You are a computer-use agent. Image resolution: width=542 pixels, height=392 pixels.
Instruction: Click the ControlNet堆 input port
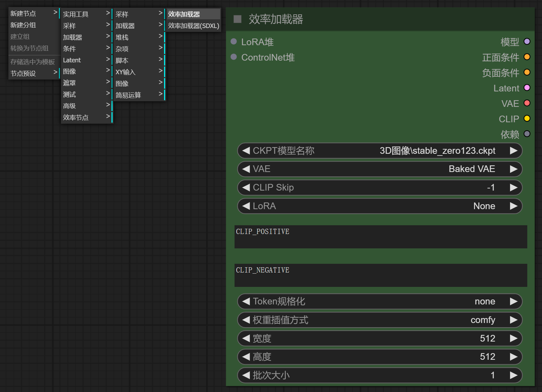pyautogui.click(x=234, y=57)
